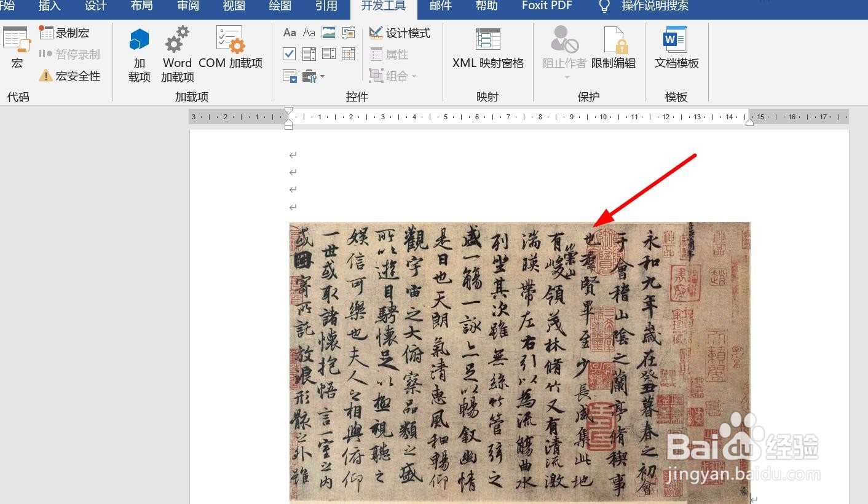Switch to 设计 (Design) tab

(x=96, y=6)
